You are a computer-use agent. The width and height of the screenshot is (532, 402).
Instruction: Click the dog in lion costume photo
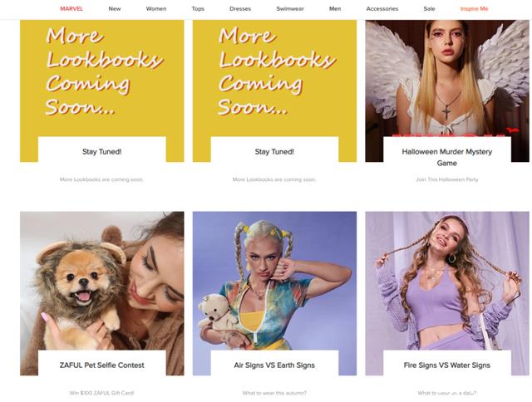tap(101, 281)
